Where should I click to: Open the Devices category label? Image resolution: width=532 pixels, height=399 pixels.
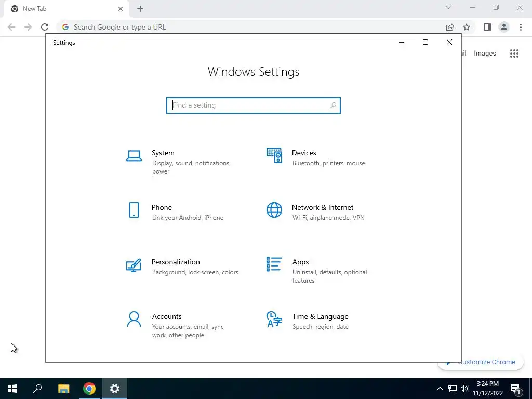304,153
